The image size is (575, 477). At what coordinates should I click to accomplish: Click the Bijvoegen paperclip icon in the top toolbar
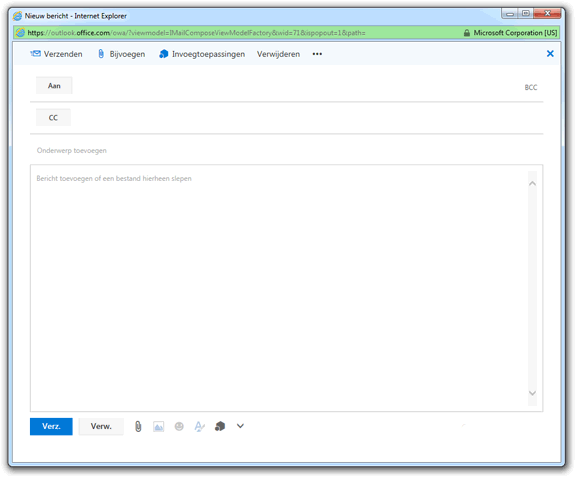coord(101,54)
